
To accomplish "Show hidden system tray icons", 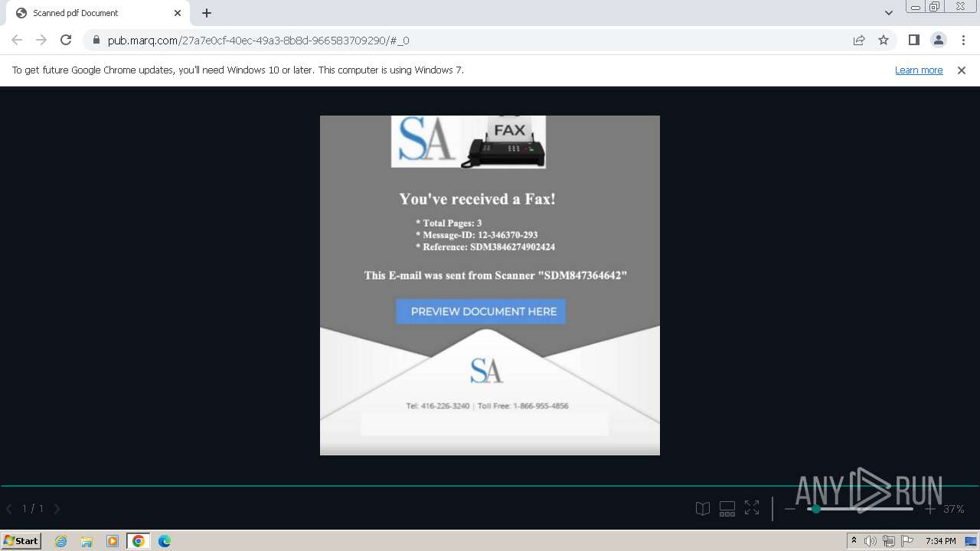I will pyautogui.click(x=854, y=541).
